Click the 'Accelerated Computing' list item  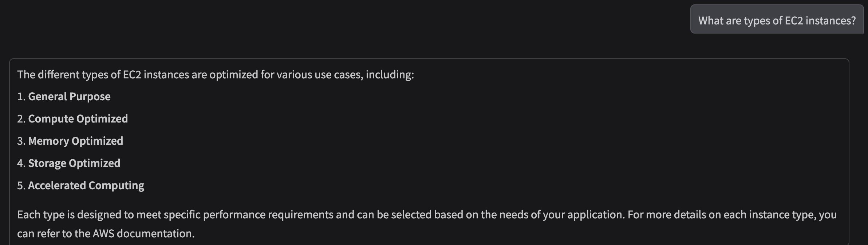point(86,186)
